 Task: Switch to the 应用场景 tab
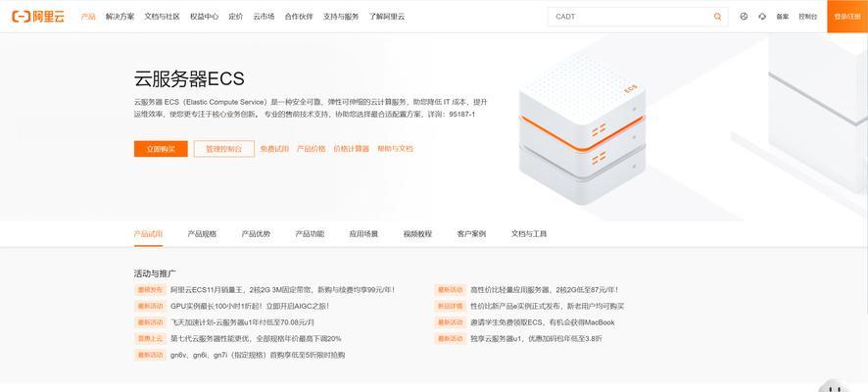click(363, 234)
